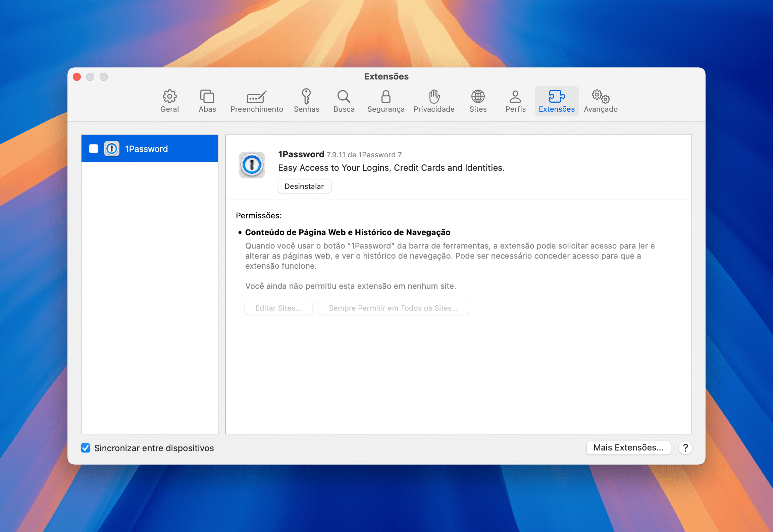
Task: Click the Desinstalar button
Action: coord(304,186)
